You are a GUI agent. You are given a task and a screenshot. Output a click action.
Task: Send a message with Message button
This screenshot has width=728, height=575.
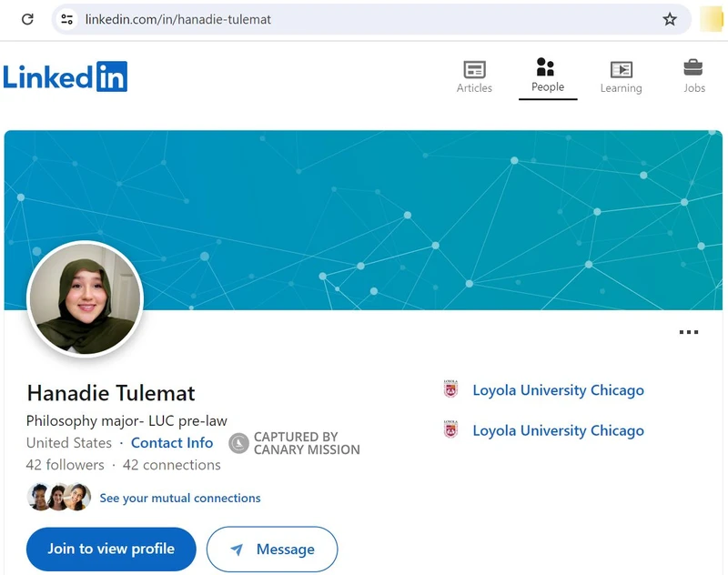[272, 550]
